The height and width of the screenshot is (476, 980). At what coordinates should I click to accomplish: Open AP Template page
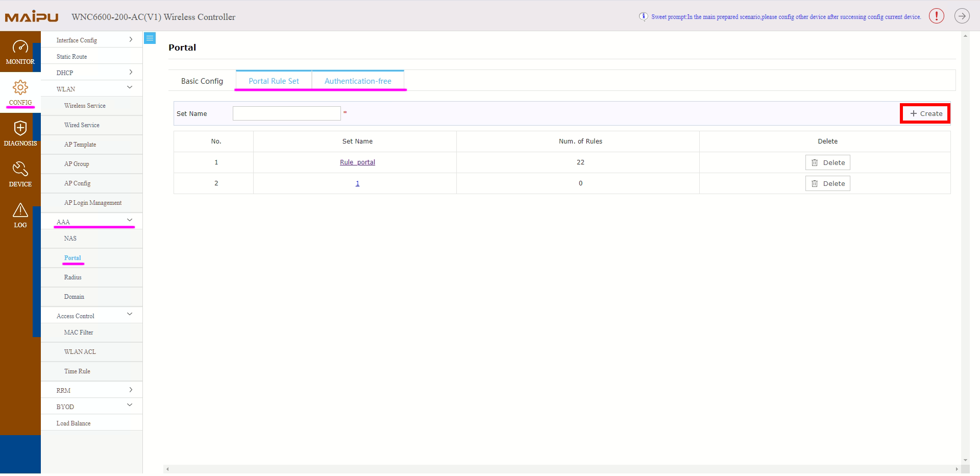[x=80, y=145]
